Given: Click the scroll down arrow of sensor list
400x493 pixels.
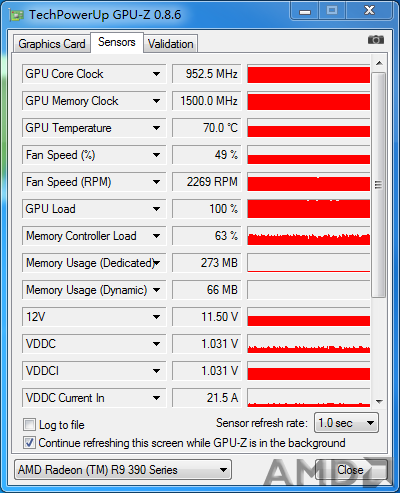Looking at the screenshot, I should pyautogui.click(x=379, y=401).
